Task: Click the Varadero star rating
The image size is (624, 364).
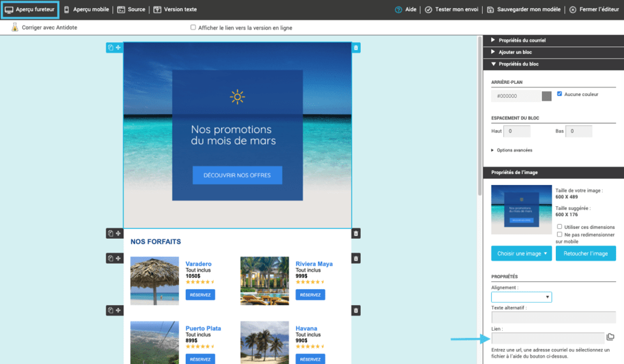Action: pyautogui.click(x=200, y=282)
